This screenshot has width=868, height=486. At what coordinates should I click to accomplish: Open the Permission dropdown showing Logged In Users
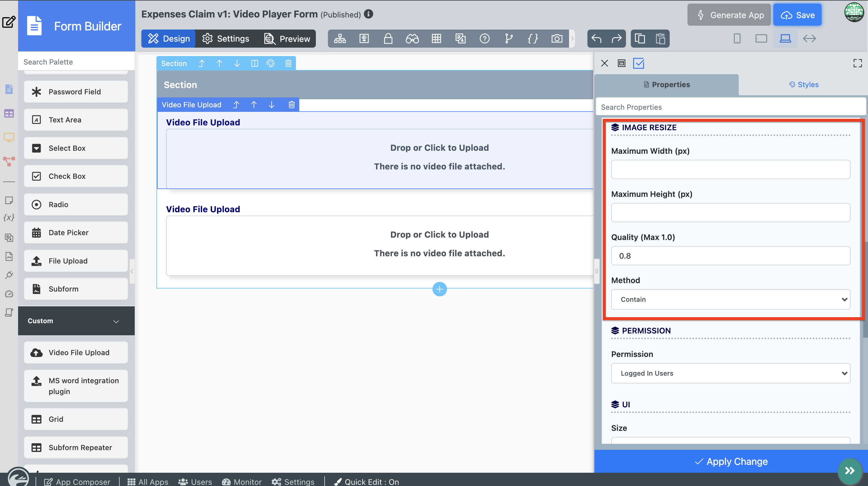730,373
